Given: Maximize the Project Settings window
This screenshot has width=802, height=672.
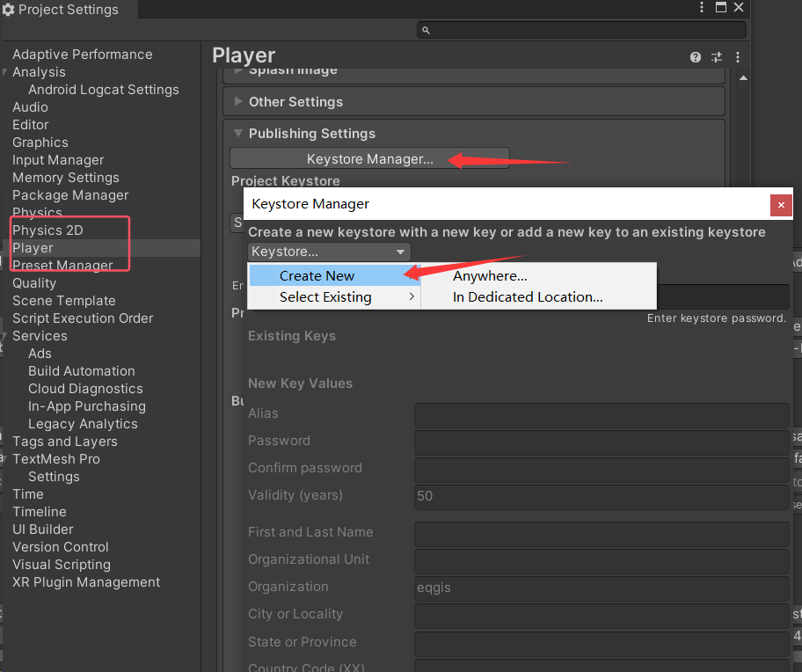Looking at the screenshot, I should click(721, 8).
